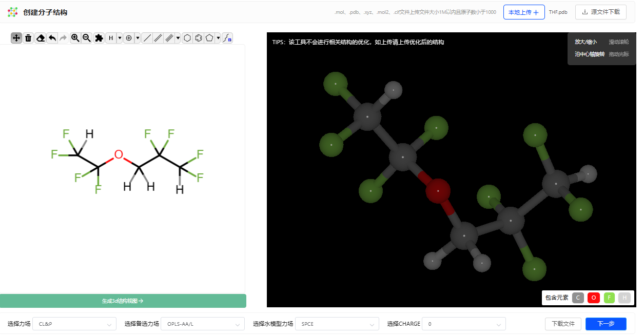Expand the element label dropdown arrow
The image size is (644, 335).
[120, 38]
